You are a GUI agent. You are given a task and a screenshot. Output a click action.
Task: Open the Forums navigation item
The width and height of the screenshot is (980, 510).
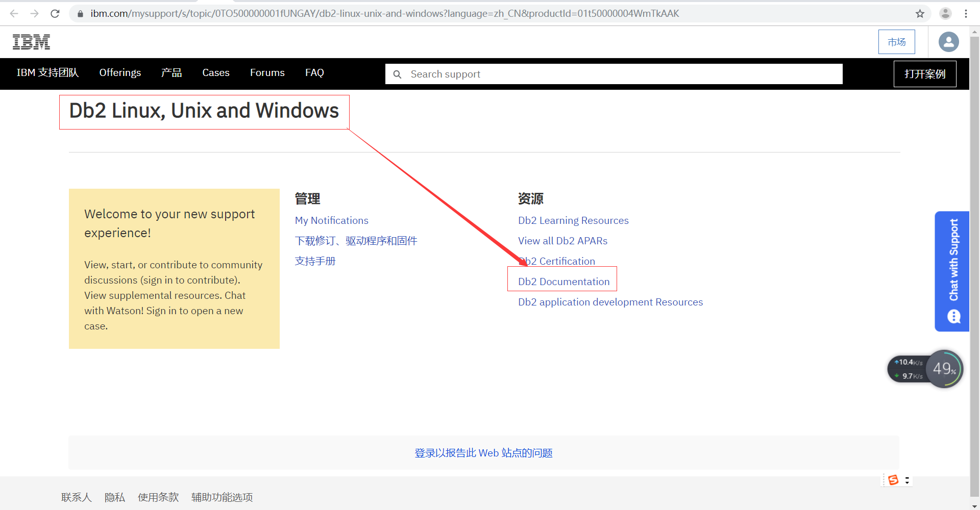coord(267,73)
